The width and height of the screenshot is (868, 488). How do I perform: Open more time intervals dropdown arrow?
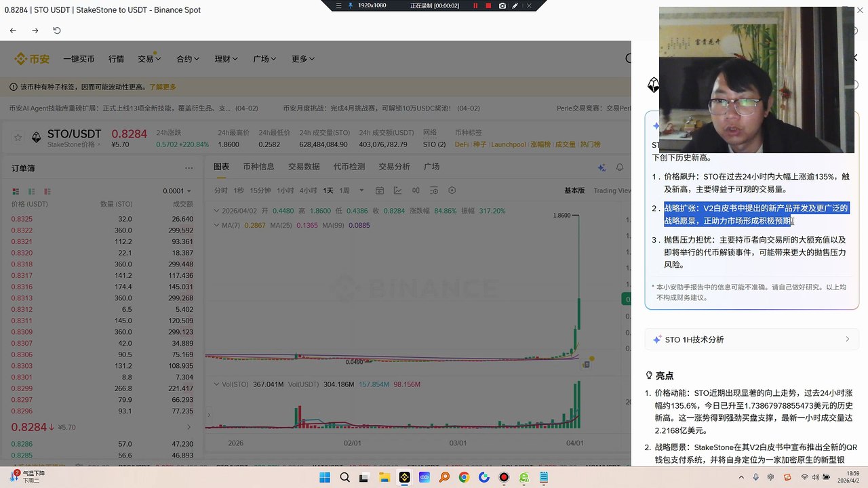(x=361, y=190)
